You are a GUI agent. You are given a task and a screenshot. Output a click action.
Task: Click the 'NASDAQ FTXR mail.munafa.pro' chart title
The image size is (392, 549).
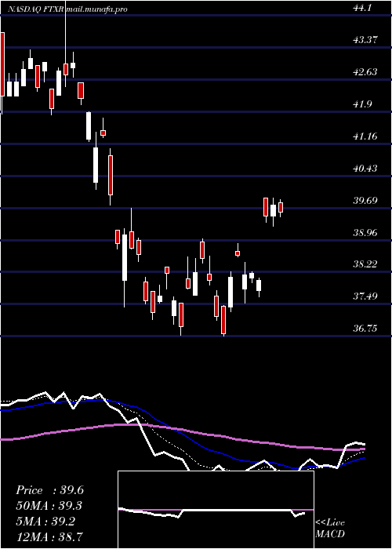click(67, 9)
